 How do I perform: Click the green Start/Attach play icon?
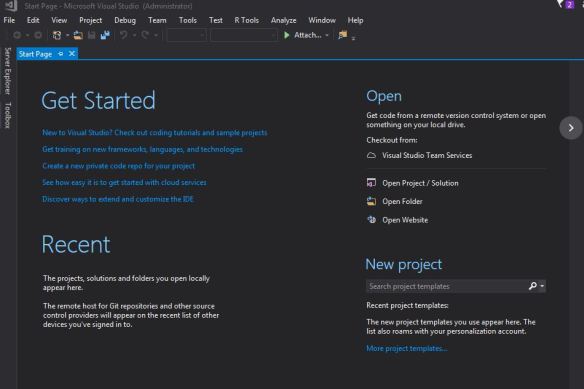tap(286, 35)
